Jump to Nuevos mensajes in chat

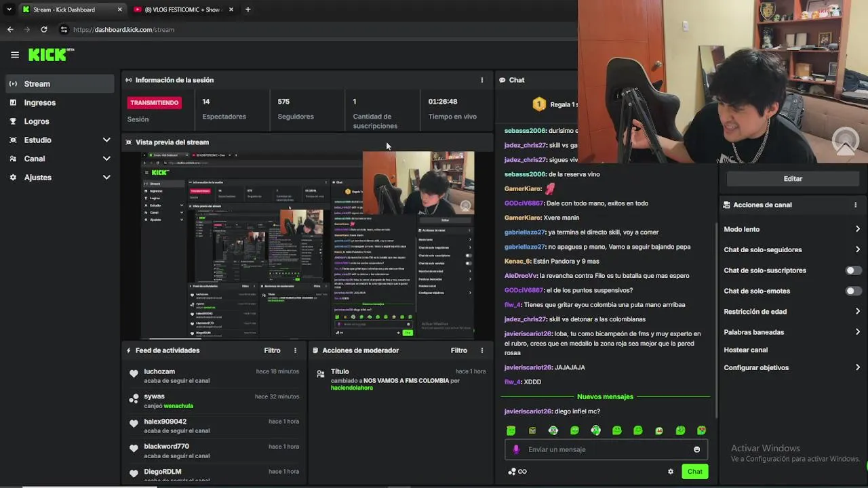tap(605, 396)
